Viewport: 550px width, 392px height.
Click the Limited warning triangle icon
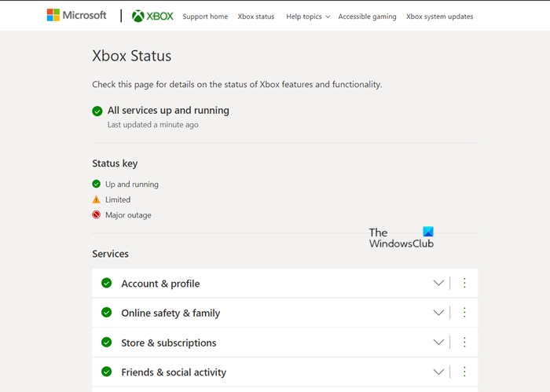click(x=96, y=200)
